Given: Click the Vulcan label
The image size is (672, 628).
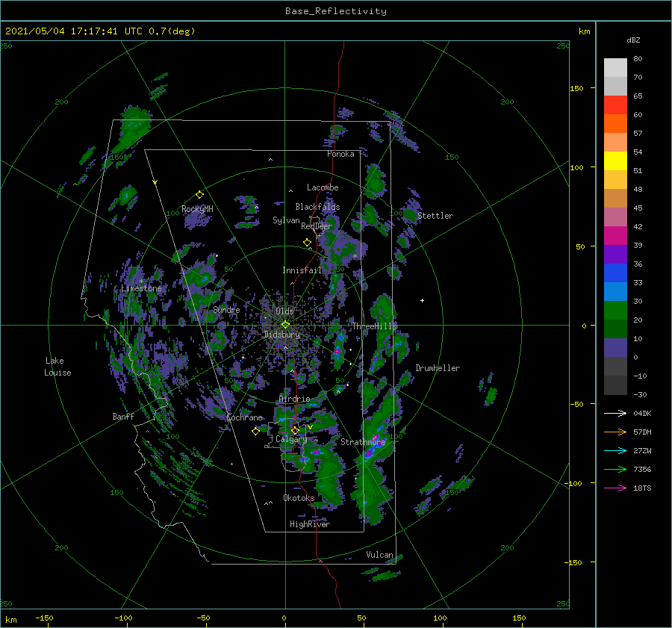Looking at the screenshot, I should 379,555.
